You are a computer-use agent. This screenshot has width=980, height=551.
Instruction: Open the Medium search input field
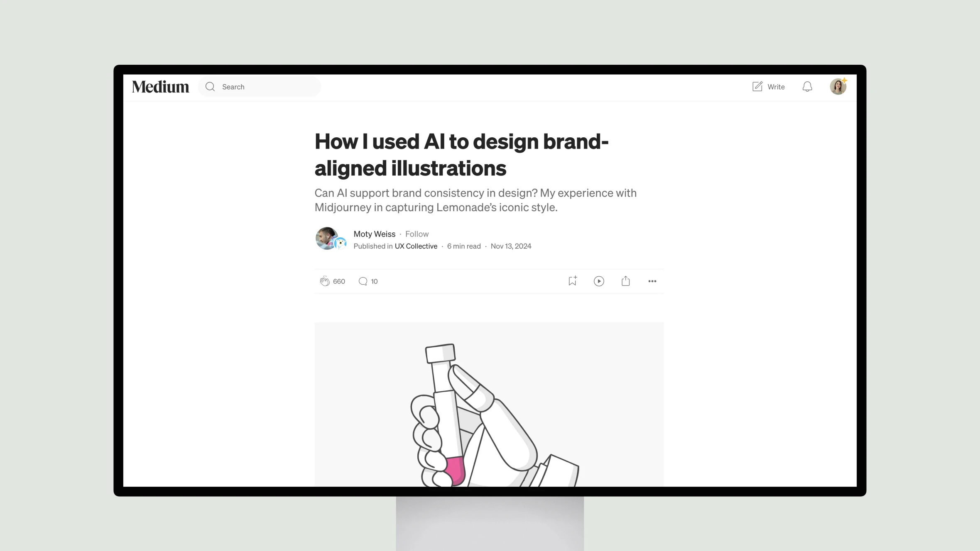pos(262,86)
